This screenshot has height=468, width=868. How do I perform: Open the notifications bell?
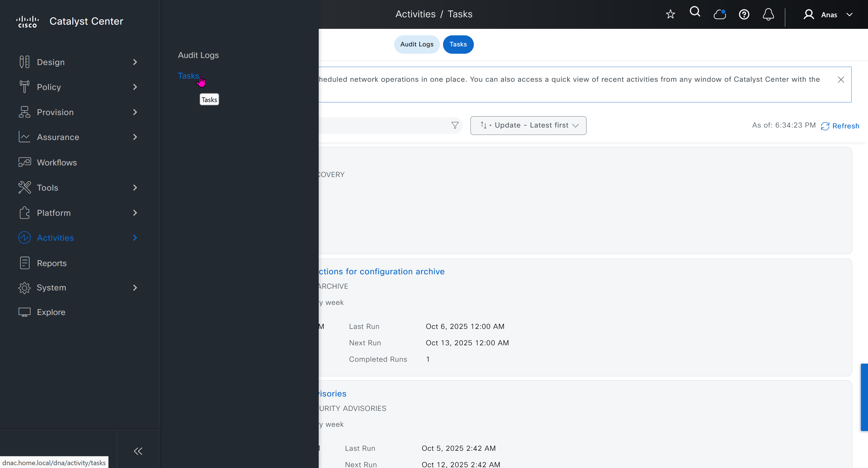click(x=768, y=14)
